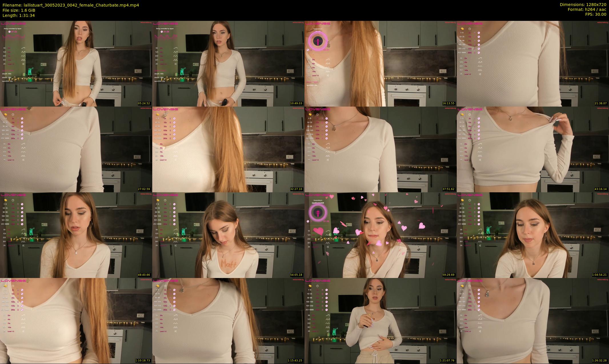
Task: Select the frame marked 27:02.59
Action: coord(76,149)
